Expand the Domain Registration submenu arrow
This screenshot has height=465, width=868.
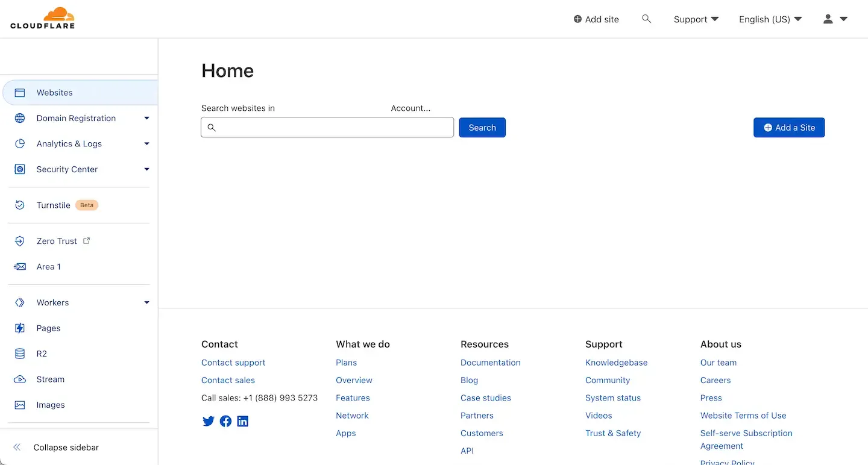point(146,118)
